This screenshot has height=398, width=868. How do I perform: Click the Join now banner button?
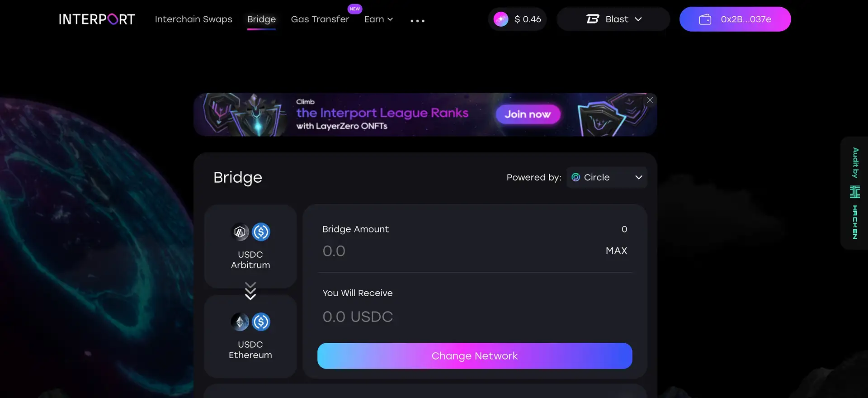528,114
